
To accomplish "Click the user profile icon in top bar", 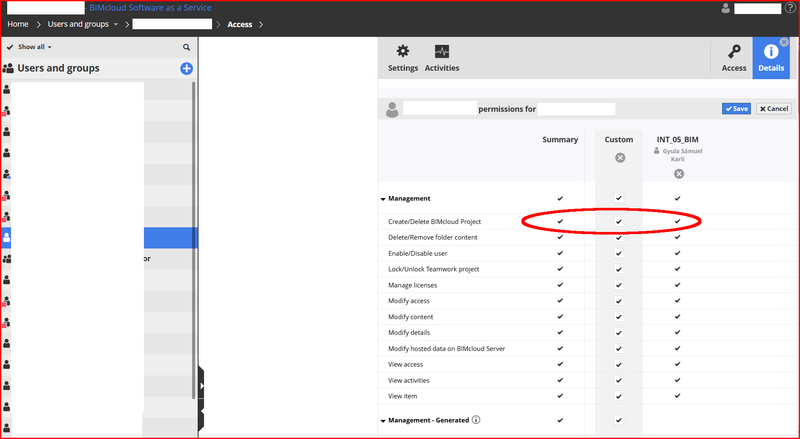I will pyautogui.click(x=726, y=8).
